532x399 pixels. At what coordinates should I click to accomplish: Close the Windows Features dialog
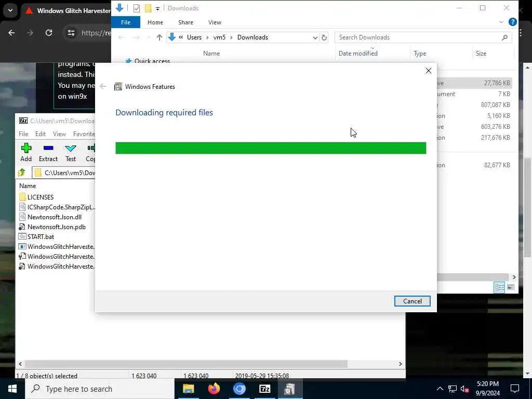point(429,71)
